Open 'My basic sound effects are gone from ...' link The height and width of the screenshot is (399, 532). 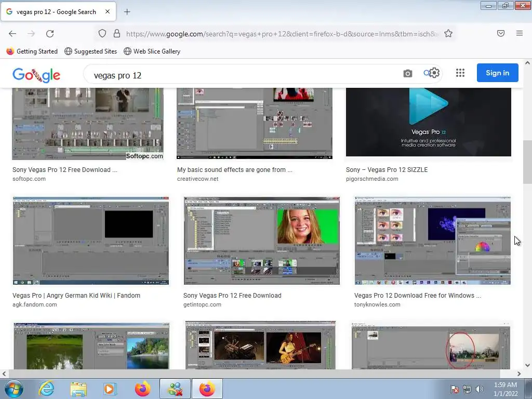coord(234,170)
